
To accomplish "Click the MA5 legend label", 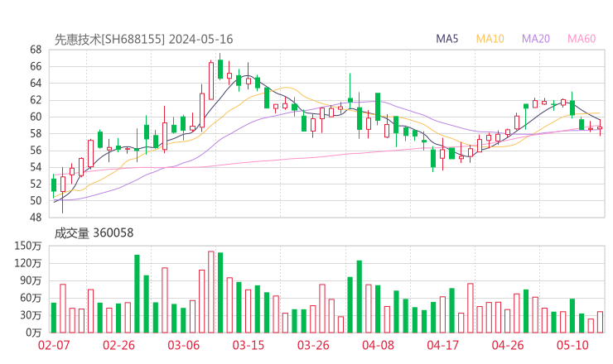I will coord(446,39).
